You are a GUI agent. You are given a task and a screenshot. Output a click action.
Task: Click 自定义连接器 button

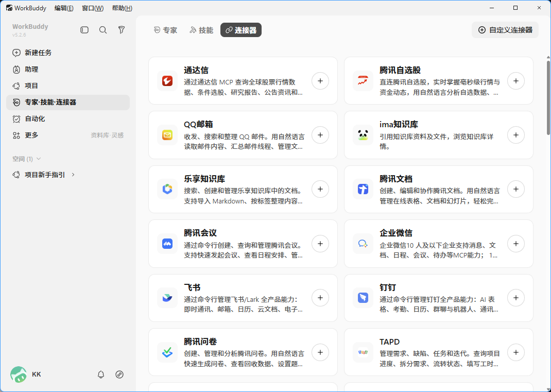pos(505,30)
